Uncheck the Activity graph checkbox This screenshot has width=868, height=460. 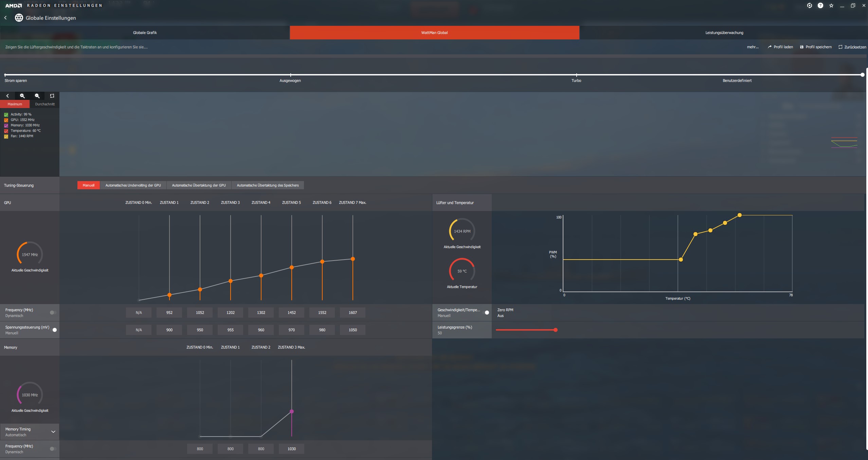pyautogui.click(x=6, y=114)
